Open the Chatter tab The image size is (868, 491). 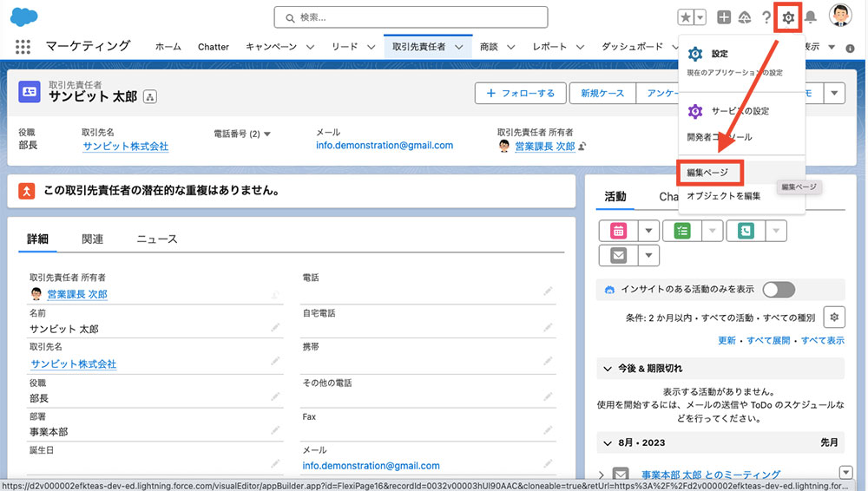(214, 47)
